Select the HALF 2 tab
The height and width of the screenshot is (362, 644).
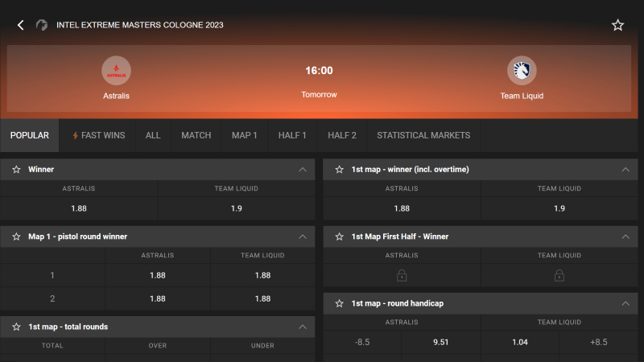click(x=342, y=135)
